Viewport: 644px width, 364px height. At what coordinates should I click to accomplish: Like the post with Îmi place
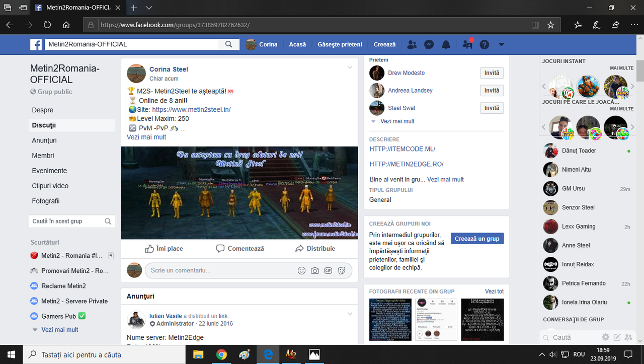coord(164,249)
